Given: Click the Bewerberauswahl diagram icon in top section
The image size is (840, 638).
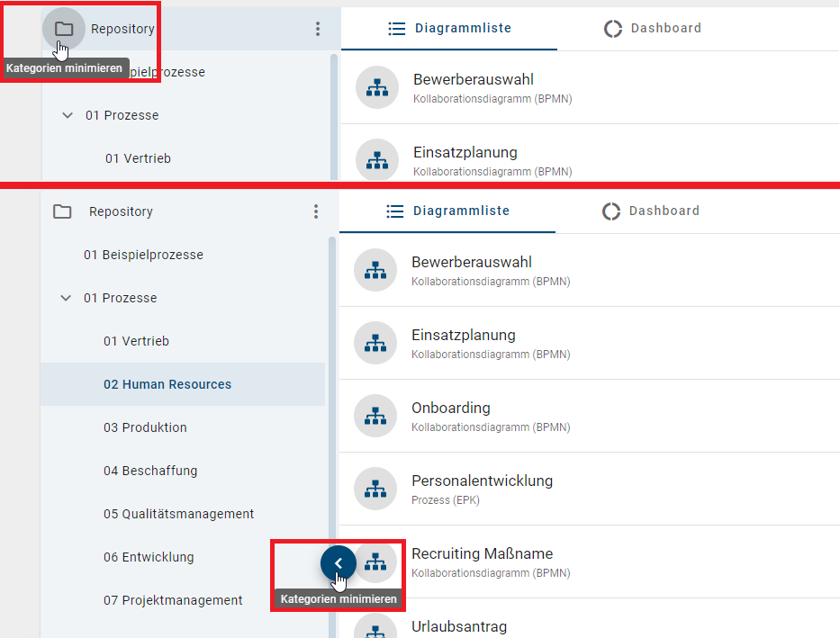Looking at the screenshot, I should [375, 87].
